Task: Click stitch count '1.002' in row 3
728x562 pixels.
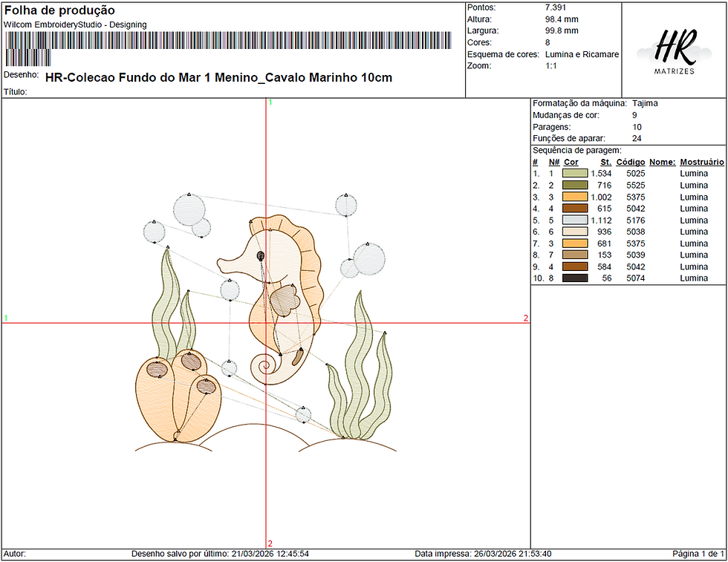Action: 601,197
